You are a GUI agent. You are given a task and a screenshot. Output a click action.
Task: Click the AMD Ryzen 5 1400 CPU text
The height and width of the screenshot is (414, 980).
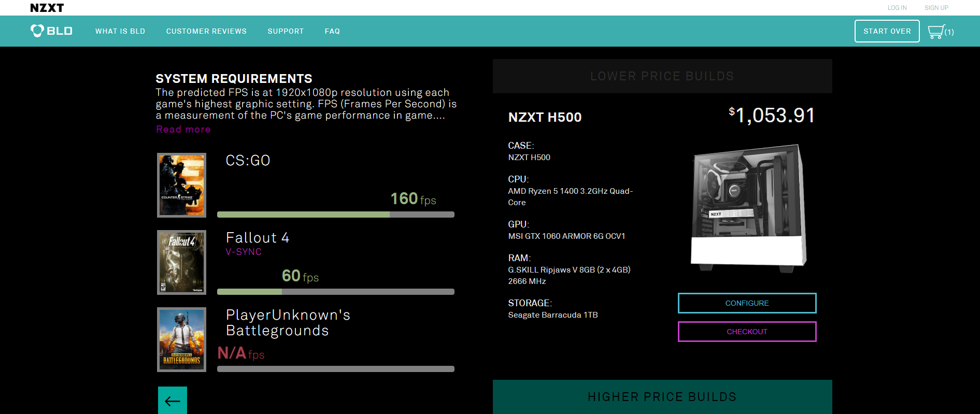pos(570,197)
